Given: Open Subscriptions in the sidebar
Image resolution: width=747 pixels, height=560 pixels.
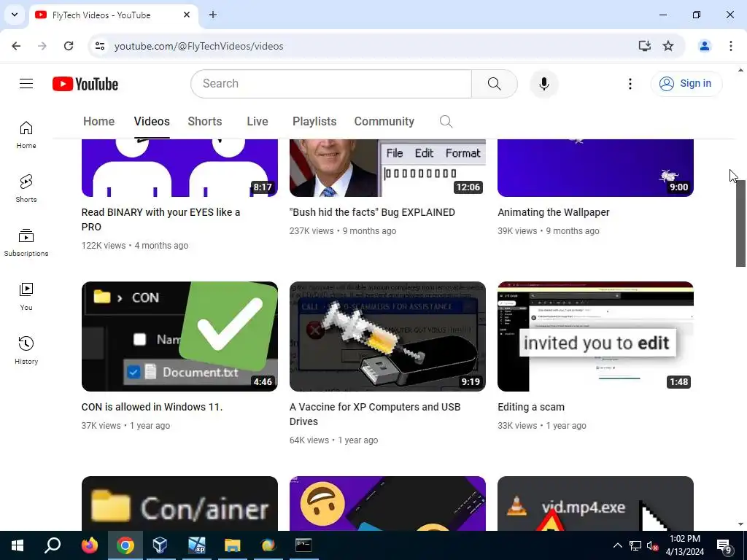Looking at the screenshot, I should pyautogui.click(x=26, y=243).
